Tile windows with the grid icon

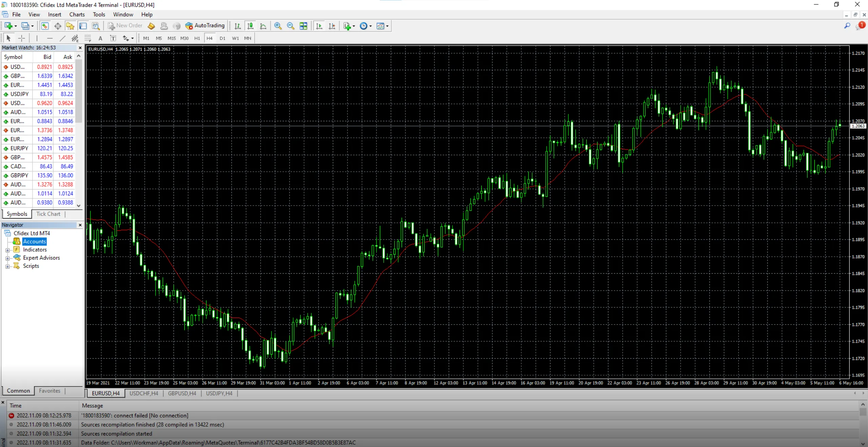(x=303, y=26)
